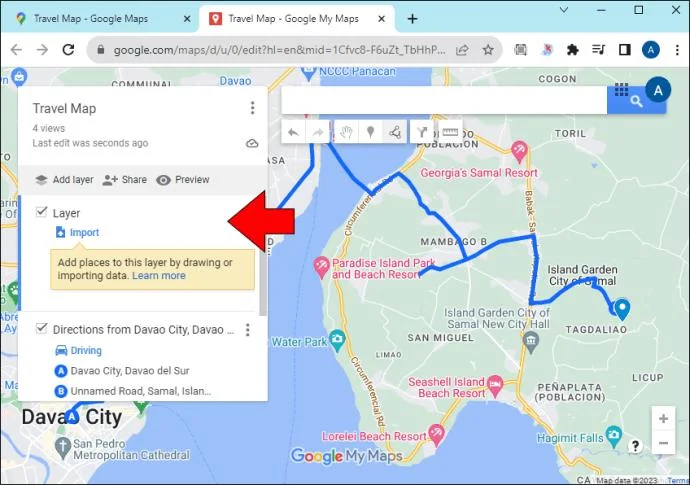Zoom in with plus button

tap(664, 419)
